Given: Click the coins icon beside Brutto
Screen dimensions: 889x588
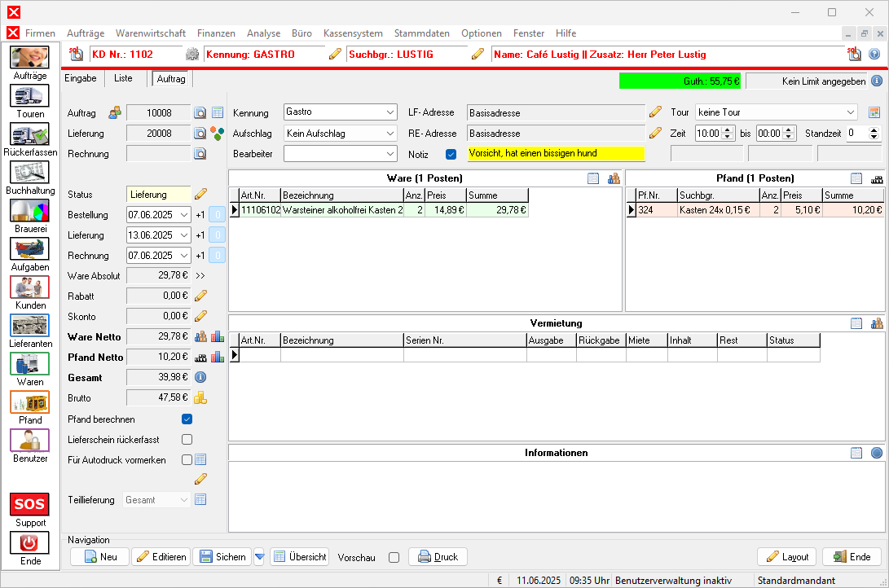Looking at the screenshot, I should tap(200, 397).
